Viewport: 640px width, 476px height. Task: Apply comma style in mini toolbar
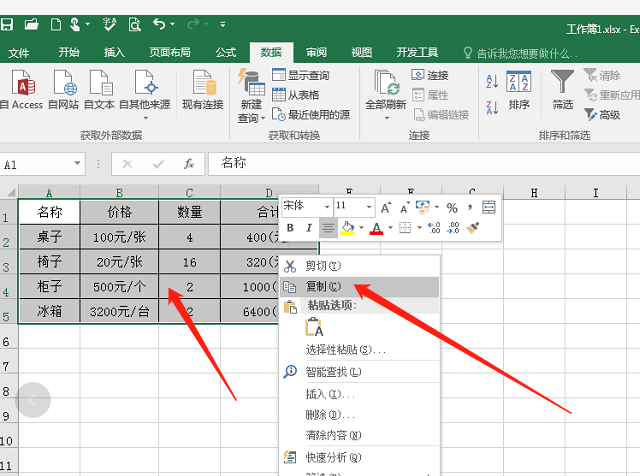(470, 207)
